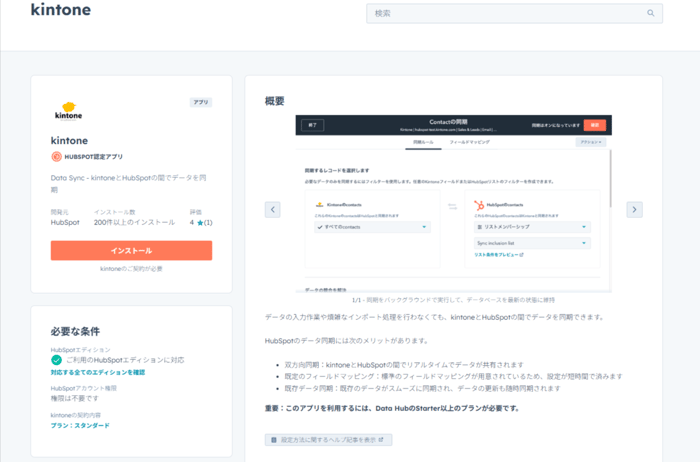Click the sync arrows icon between contact panels
Screen dimensions: 700x462
pos(452,206)
